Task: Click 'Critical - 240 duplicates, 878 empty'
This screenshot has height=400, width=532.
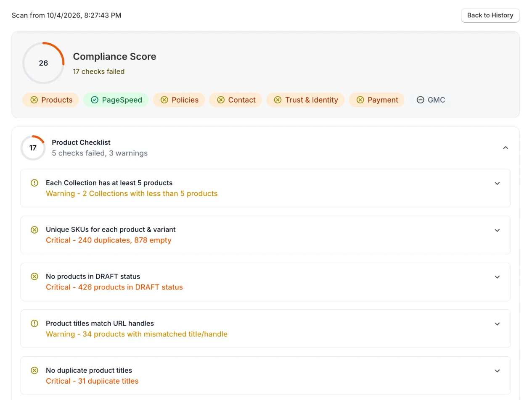Action: [x=109, y=240]
